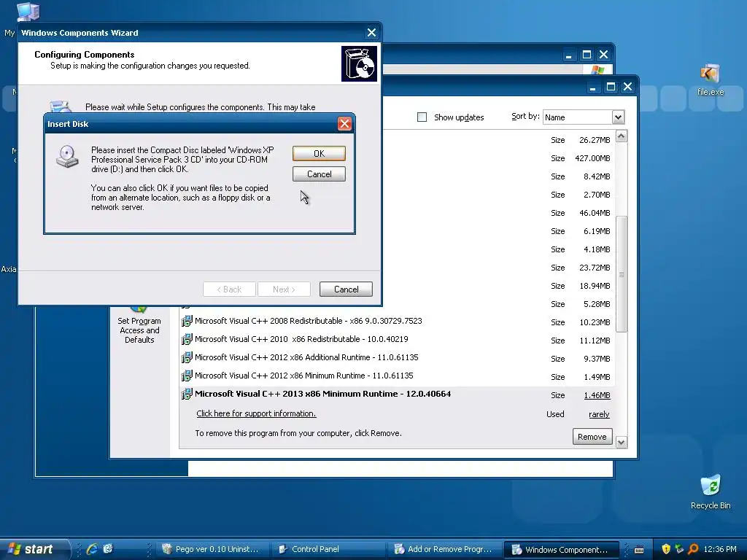747x560 pixels.
Task: Close the Control Panel window behind
Action: (x=603, y=55)
